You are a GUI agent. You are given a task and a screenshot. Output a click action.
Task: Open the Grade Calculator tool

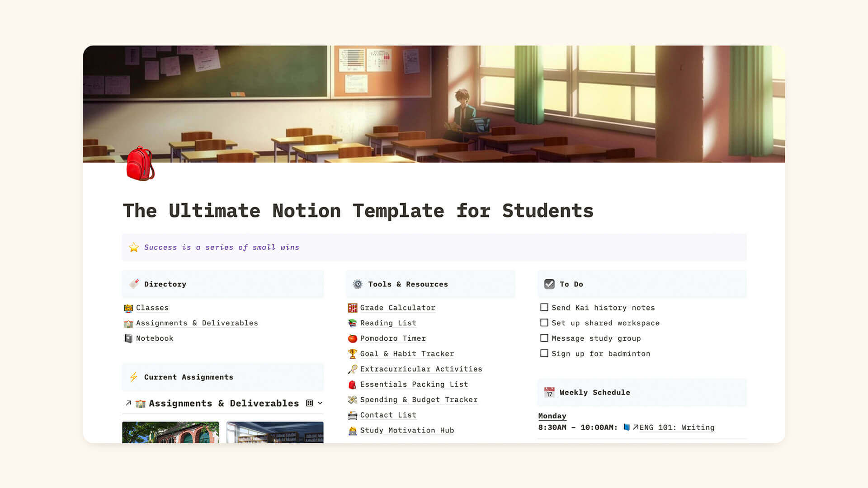[398, 307]
